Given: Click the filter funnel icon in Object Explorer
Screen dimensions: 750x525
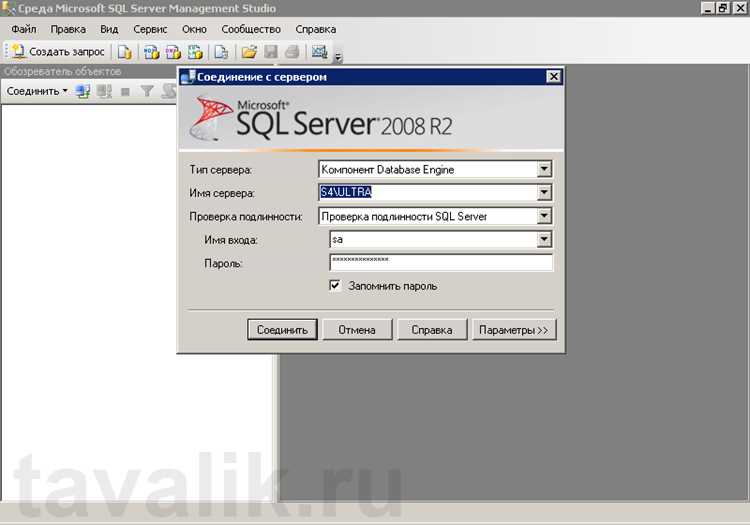Looking at the screenshot, I should tap(147, 91).
